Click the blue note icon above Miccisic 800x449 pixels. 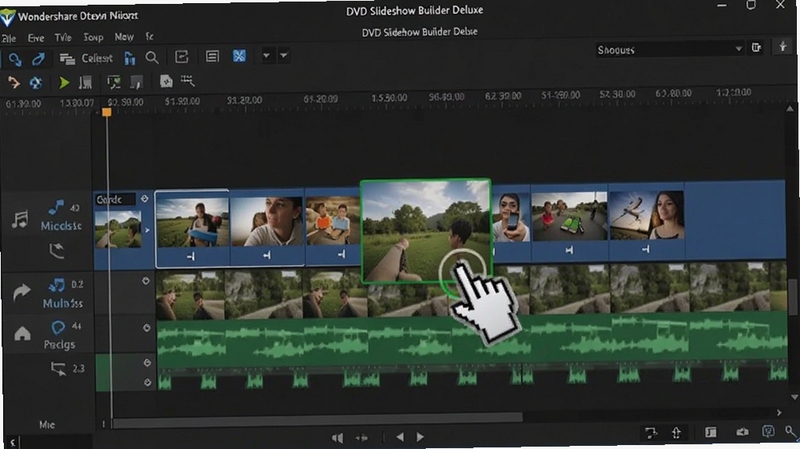[56, 207]
